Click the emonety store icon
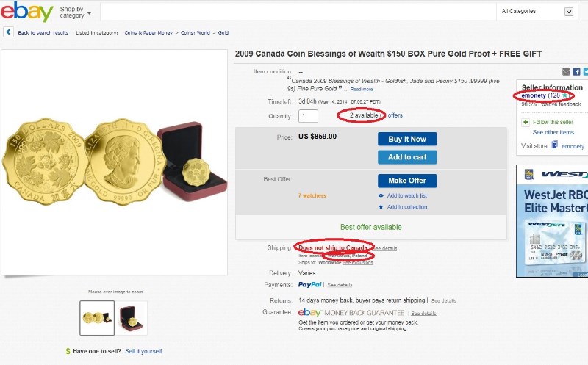The image size is (588, 365). pyautogui.click(x=554, y=145)
